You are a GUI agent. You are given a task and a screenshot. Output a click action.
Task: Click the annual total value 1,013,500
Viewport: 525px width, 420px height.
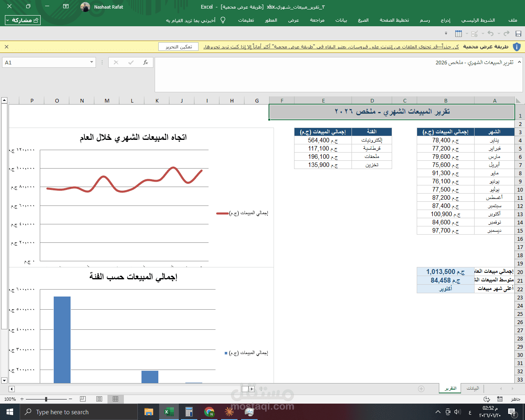coord(445,272)
